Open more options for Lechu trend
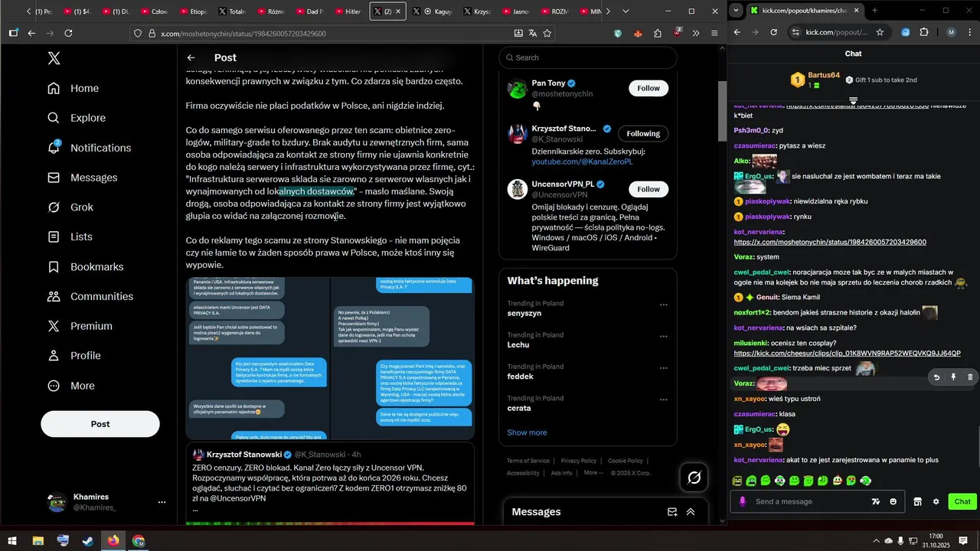Screen dimensions: 980x551 (x=664, y=335)
